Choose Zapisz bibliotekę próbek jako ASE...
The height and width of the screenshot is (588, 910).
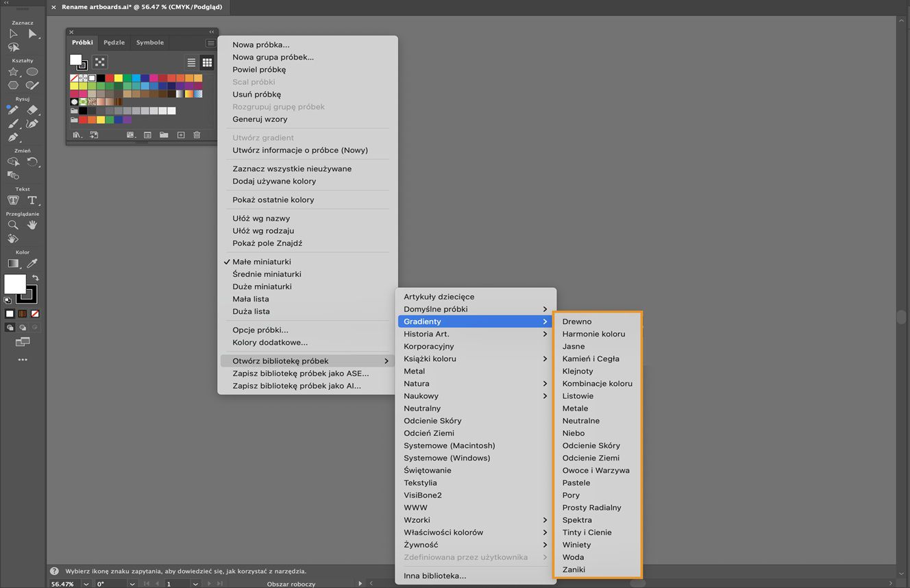308,373
